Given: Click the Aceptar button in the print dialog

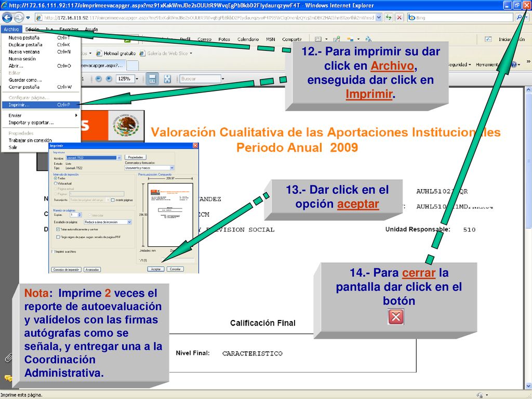Looking at the screenshot, I should point(156,269).
